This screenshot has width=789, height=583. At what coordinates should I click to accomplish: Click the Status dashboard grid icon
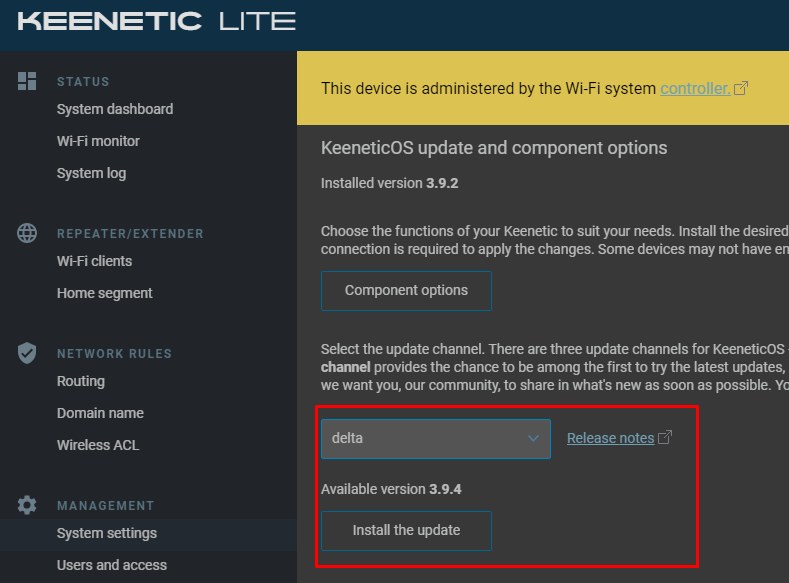pyautogui.click(x=27, y=81)
